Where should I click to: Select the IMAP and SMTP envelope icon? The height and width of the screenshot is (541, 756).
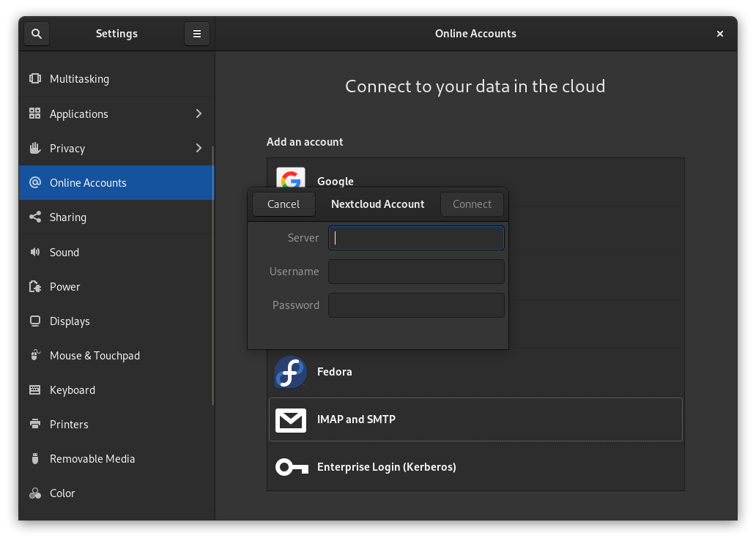point(290,419)
